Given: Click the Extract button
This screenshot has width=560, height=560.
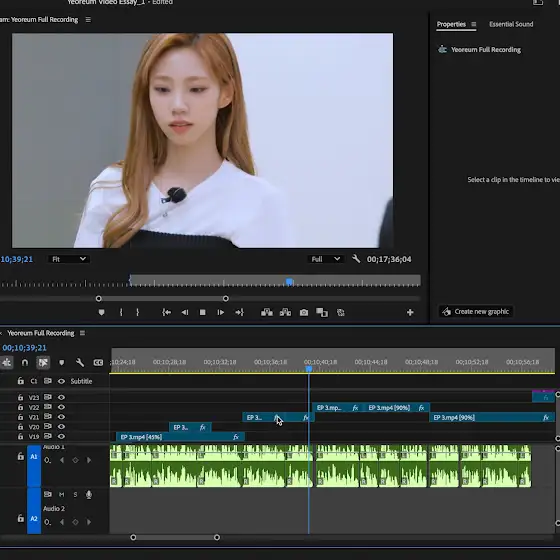Looking at the screenshot, I should [x=285, y=312].
